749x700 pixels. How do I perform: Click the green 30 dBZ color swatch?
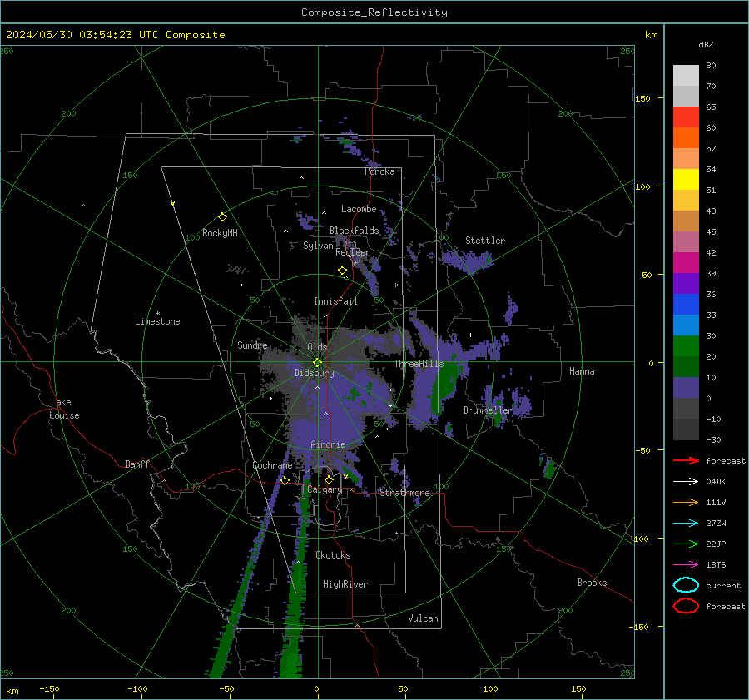(x=686, y=345)
